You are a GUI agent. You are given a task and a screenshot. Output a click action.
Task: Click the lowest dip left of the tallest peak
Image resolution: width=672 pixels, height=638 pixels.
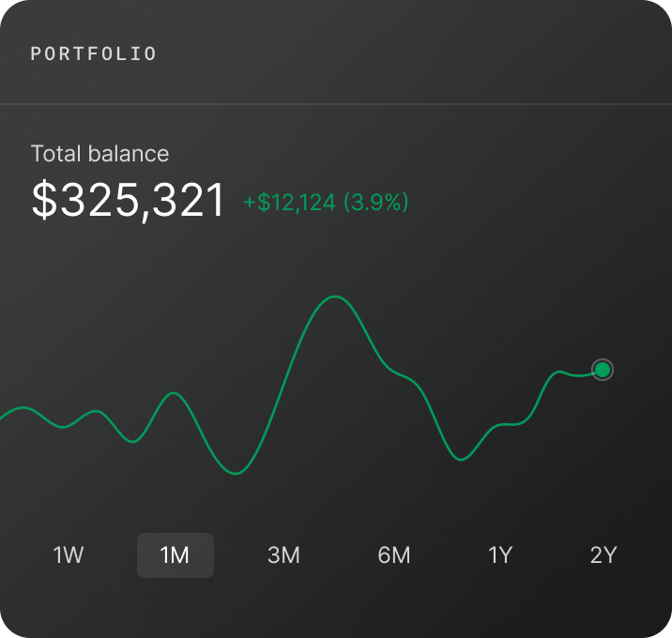(236, 474)
